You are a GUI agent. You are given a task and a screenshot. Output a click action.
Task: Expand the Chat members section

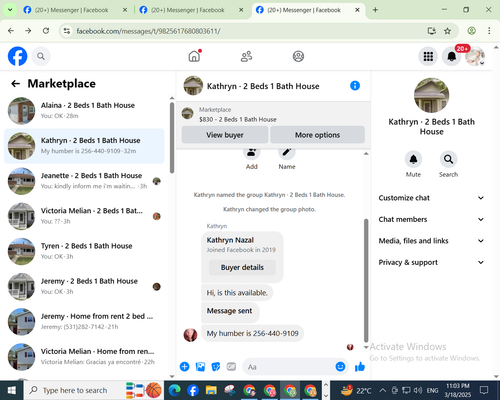(x=431, y=219)
